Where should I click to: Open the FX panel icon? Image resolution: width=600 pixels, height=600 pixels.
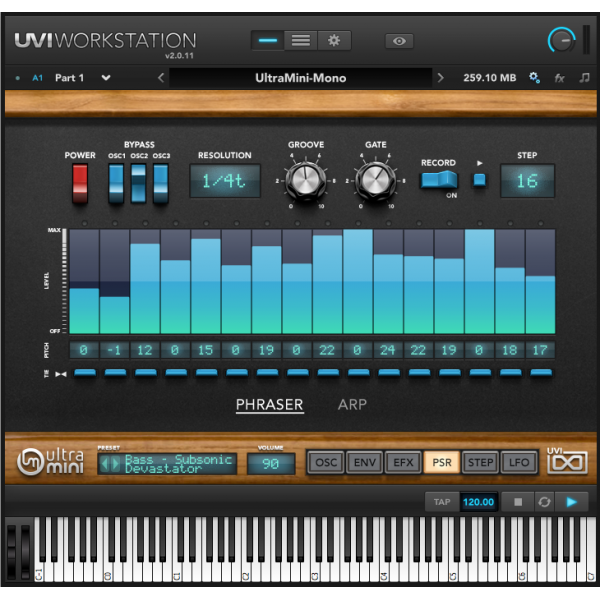pyautogui.click(x=559, y=77)
